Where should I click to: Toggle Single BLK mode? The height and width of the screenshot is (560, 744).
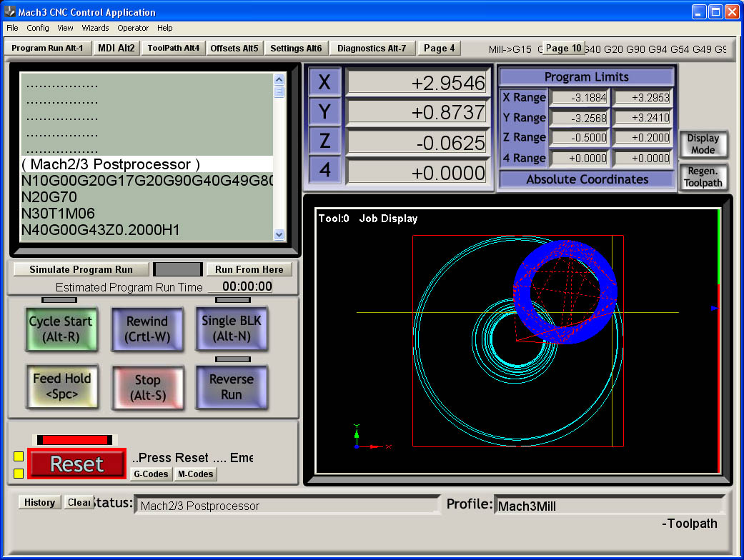coord(231,329)
